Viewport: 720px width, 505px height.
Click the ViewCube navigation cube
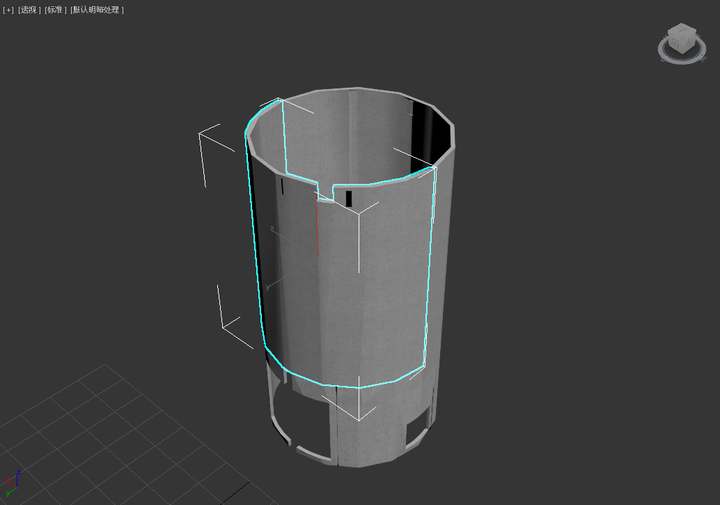coord(681,38)
